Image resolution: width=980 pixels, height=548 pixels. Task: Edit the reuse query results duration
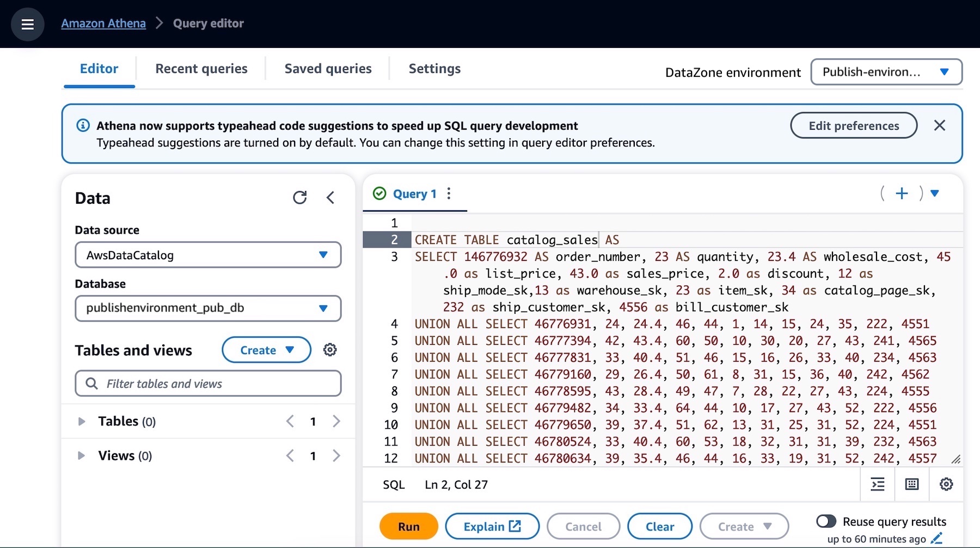[x=936, y=539]
